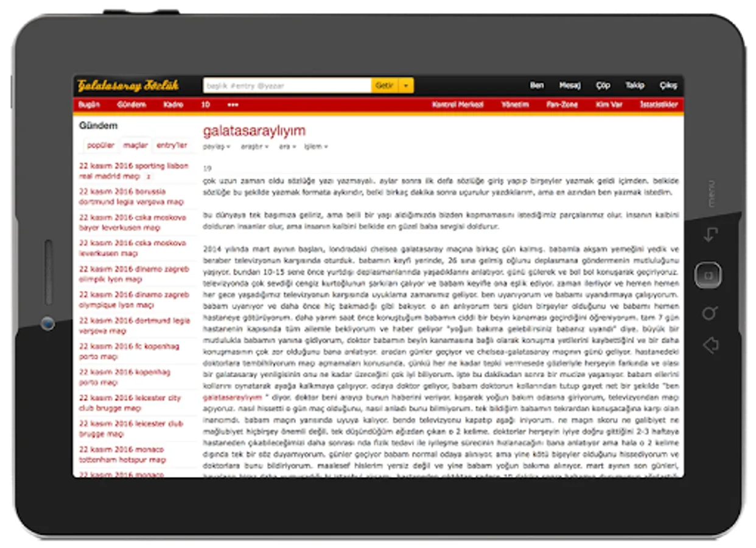Tap the tablet's outlined left-arrow back button
756x548 pixels.
coord(710,346)
